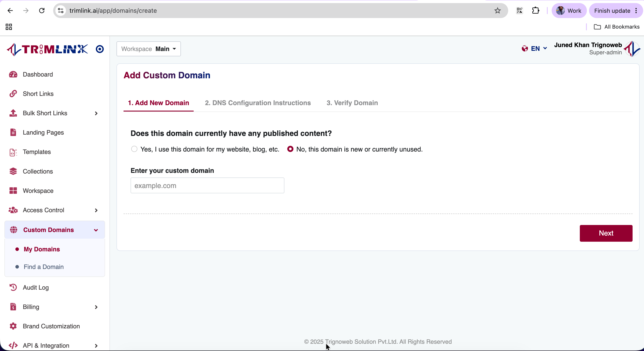Screen dimensions: 644x351
Task: Open Dashboard menu item
Action: point(38,74)
